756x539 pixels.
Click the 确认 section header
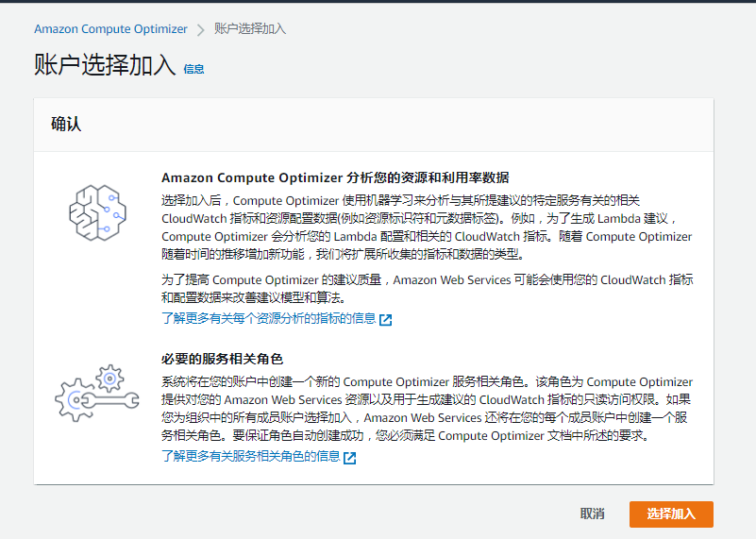pos(66,125)
